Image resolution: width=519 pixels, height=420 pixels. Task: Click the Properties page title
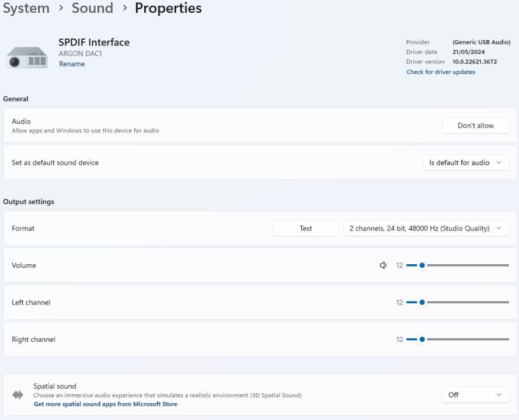(x=168, y=9)
